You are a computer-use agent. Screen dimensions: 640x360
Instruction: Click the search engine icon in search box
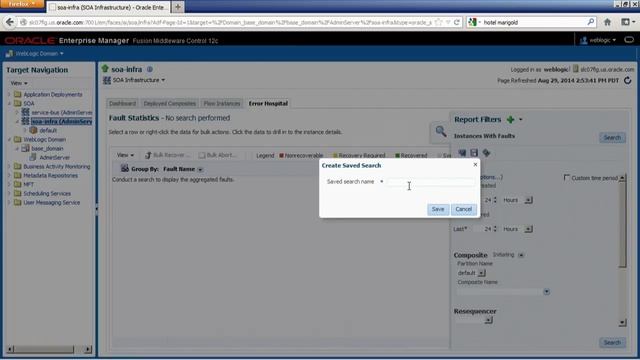pos(472,22)
